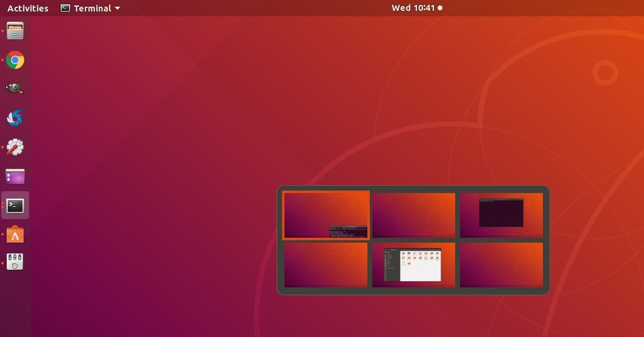Click the purple window icon in dock
The width and height of the screenshot is (644, 337).
click(15, 176)
